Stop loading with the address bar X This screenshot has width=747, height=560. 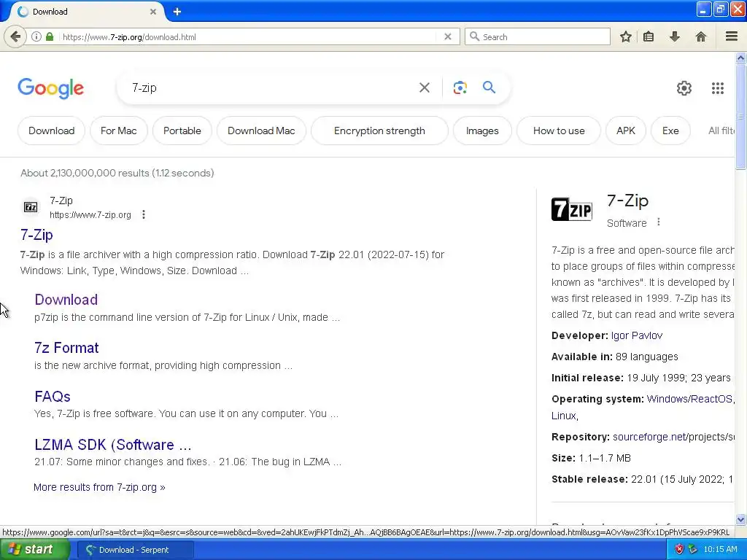[447, 36]
